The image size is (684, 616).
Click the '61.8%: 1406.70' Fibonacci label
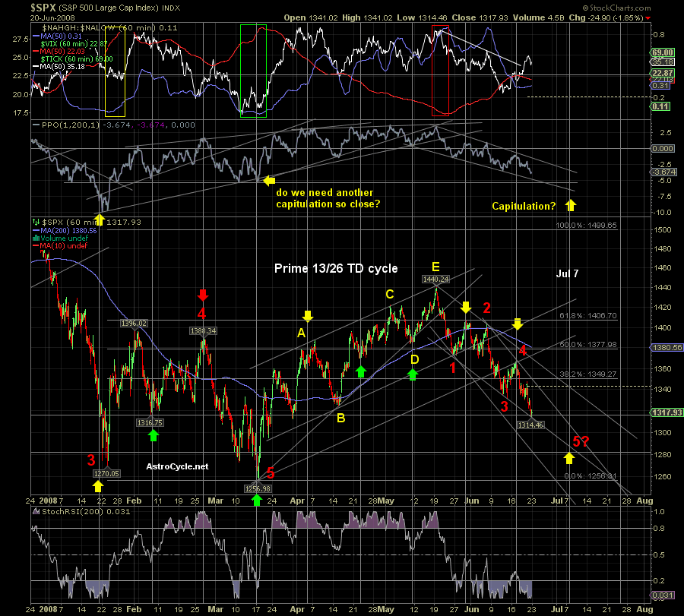[588, 316]
